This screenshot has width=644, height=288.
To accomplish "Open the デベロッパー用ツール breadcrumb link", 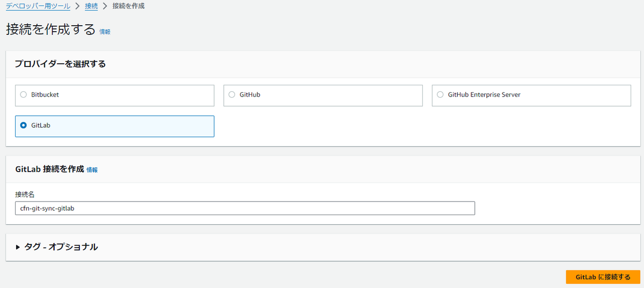I will tap(38, 6).
